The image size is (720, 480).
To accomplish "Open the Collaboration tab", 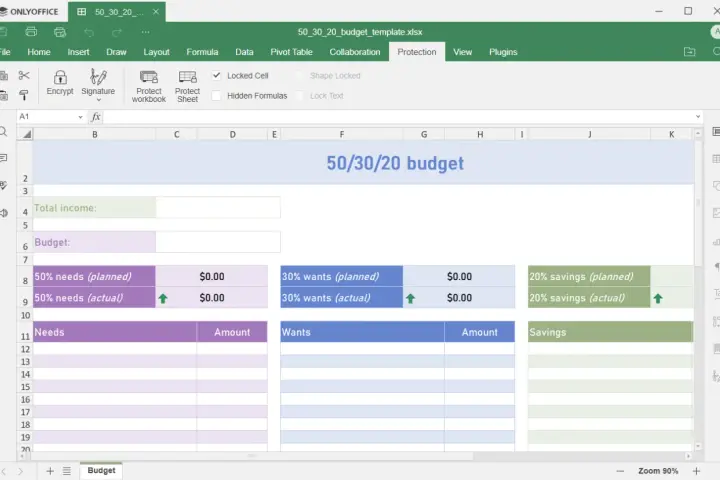I will pos(354,52).
